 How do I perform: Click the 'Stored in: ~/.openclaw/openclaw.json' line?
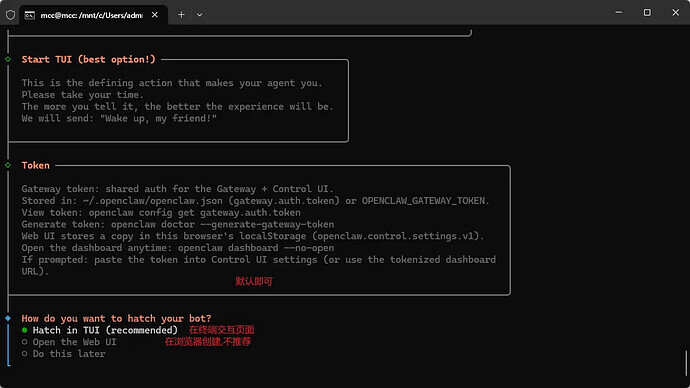[x=255, y=201]
